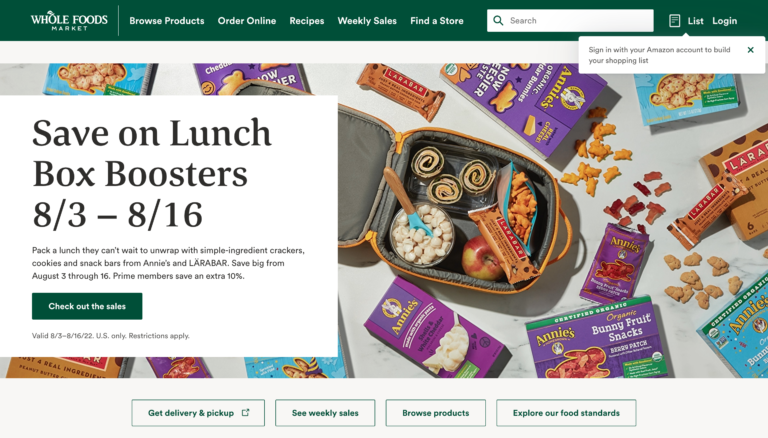
Task: Click the Whole Foods Market logo
Action: pyautogui.click(x=69, y=21)
